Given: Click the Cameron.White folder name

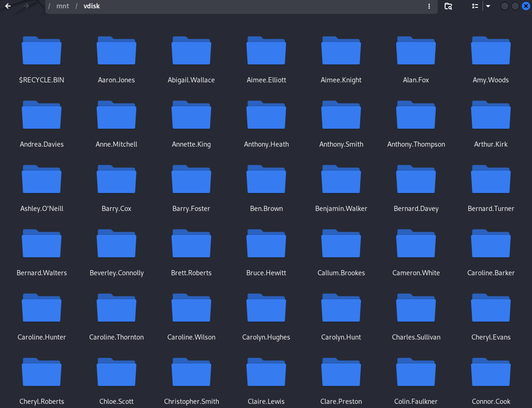Looking at the screenshot, I should pos(416,273).
